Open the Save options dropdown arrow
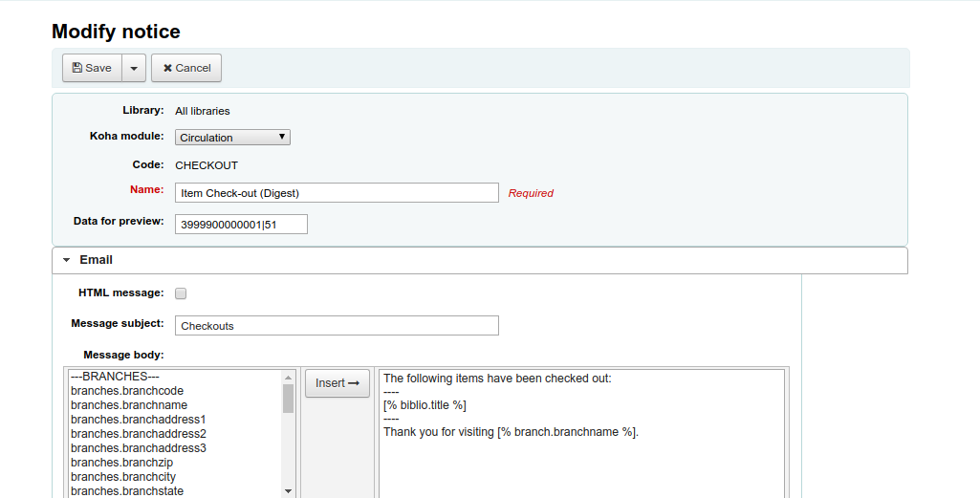 134,68
